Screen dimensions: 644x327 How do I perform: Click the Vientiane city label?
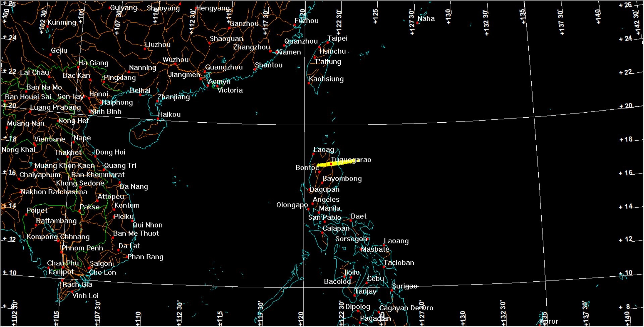50,139
